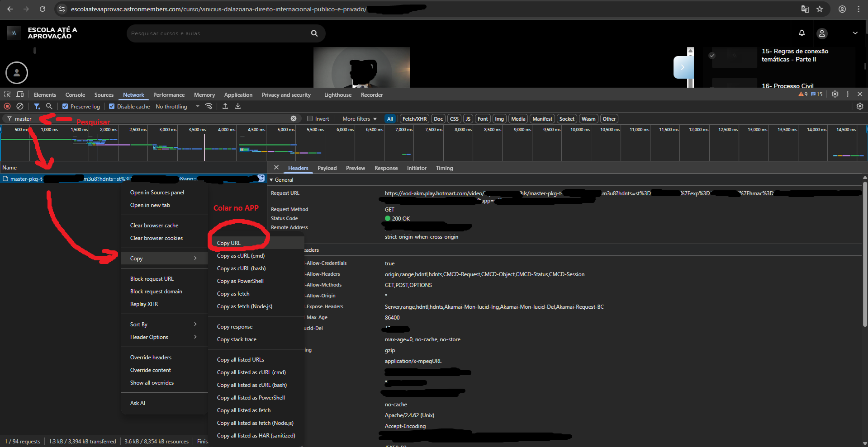Expand the Header Options submenu
868x447 pixels.
pos(164,337)
